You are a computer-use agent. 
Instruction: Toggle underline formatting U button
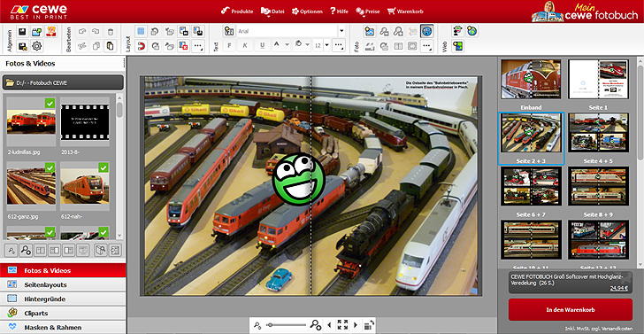click(x=261, y=45)
